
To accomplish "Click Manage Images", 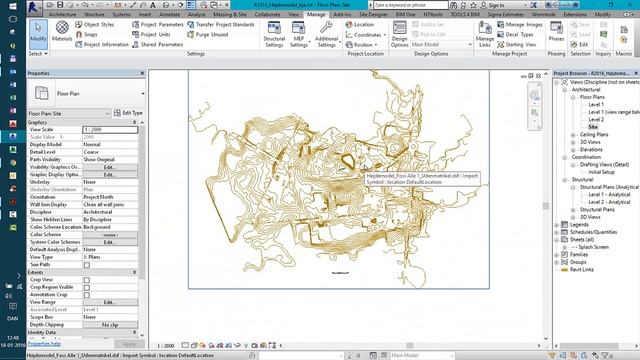I will (520, 24).
